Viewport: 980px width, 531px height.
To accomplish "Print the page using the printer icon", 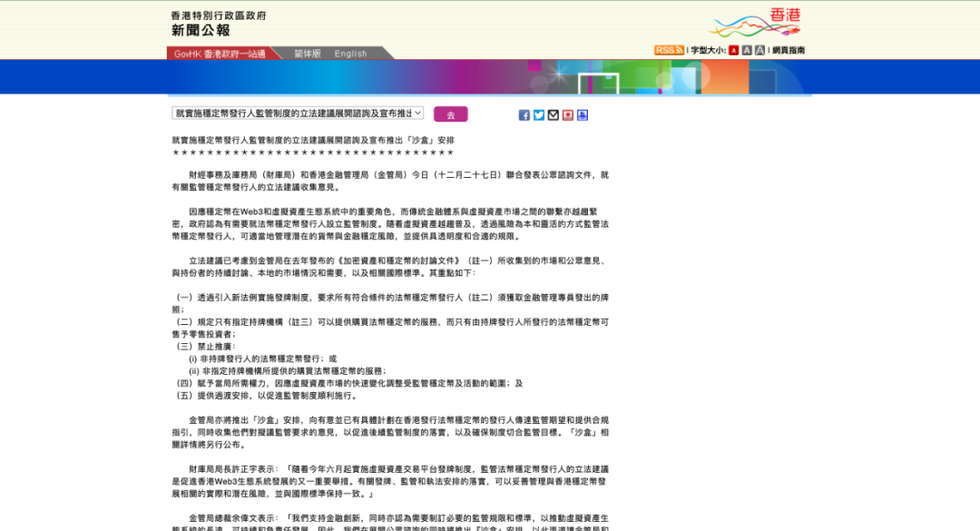I will tap(580, 114).
